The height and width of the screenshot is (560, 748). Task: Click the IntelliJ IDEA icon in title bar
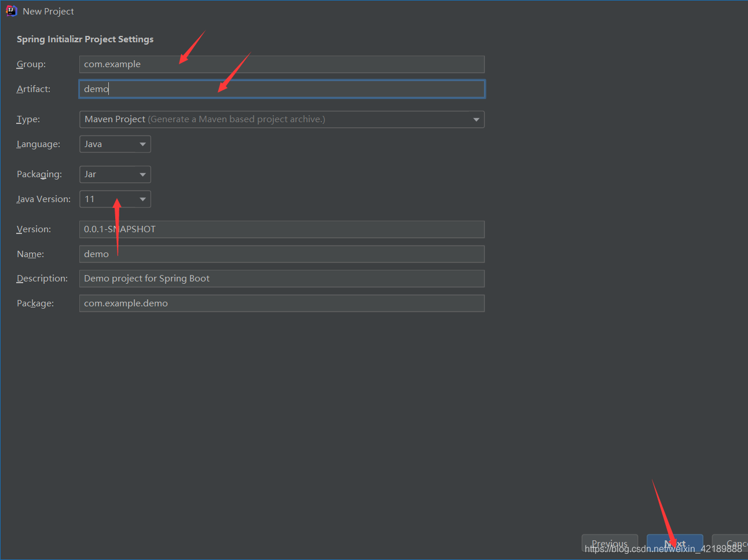coord(11,11)
